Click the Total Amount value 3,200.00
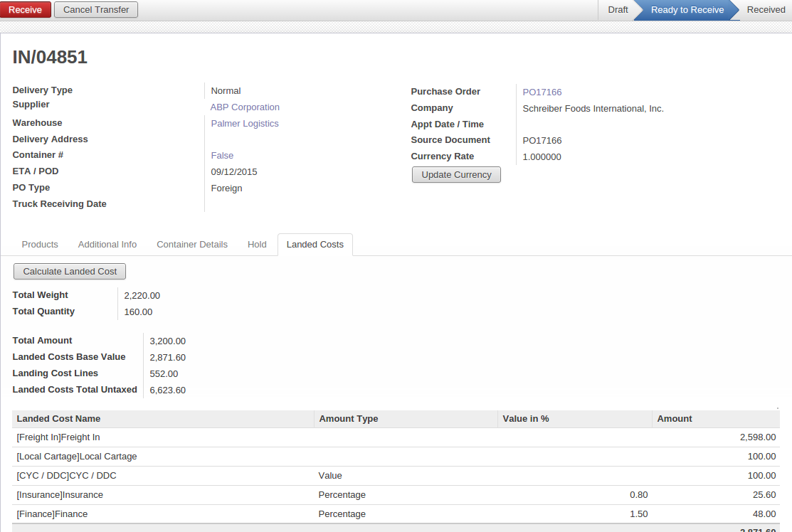The image size is (792, 532). pyautogui.click(x=168, y=341)
